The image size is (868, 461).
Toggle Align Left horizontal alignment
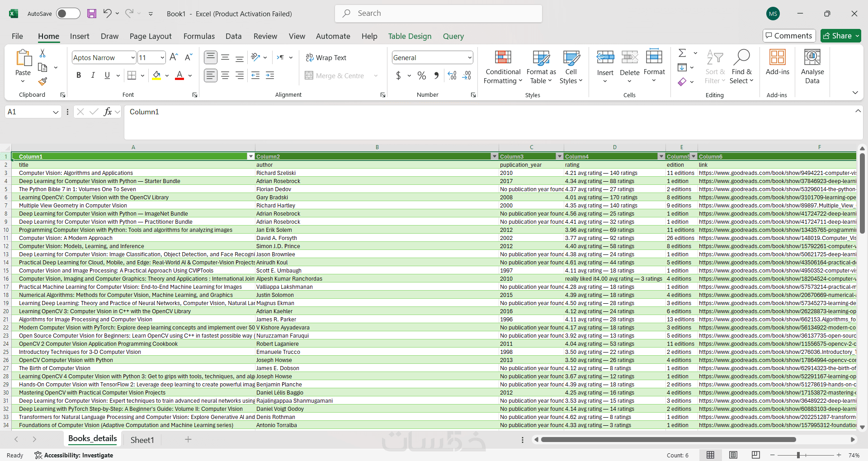211,75
